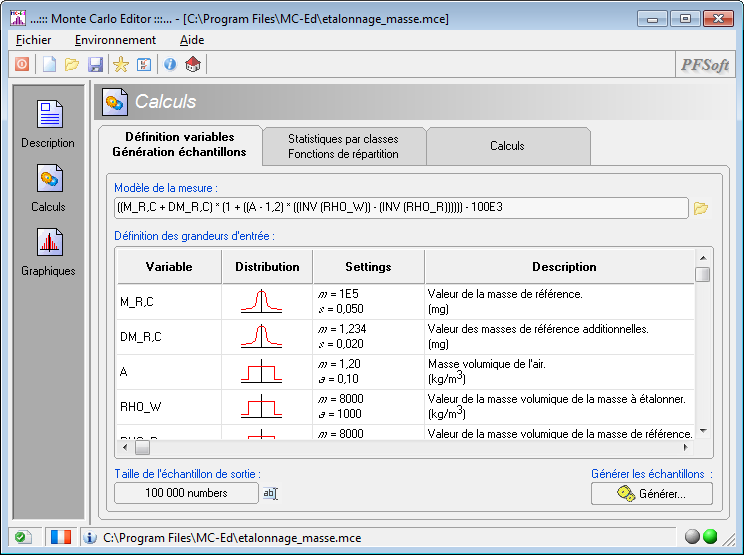Click the settings m = 1,234 cell
Viewport: 744px width, 555px height.
[x=369, y=337]
